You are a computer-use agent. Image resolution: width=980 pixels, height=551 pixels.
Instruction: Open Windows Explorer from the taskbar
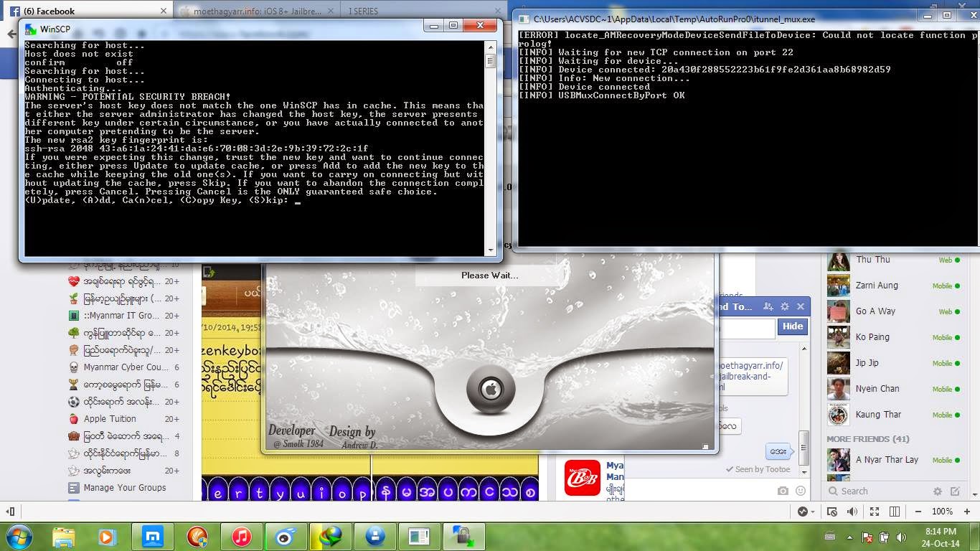[x=64, y=536]
